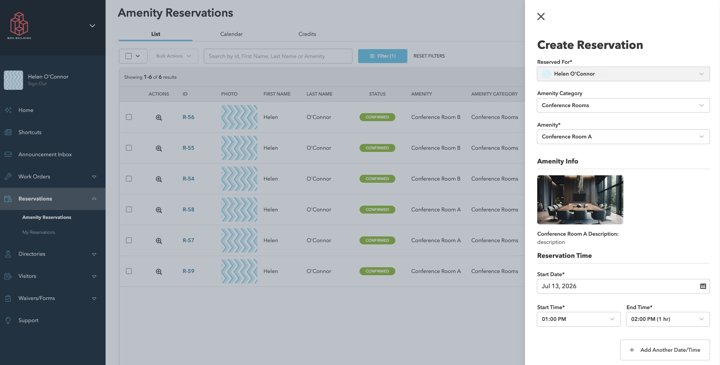The width and height of the screenshot is (720, 365).
Task: Click the Support lightbulb icon
Action: [x=8, y=320]
